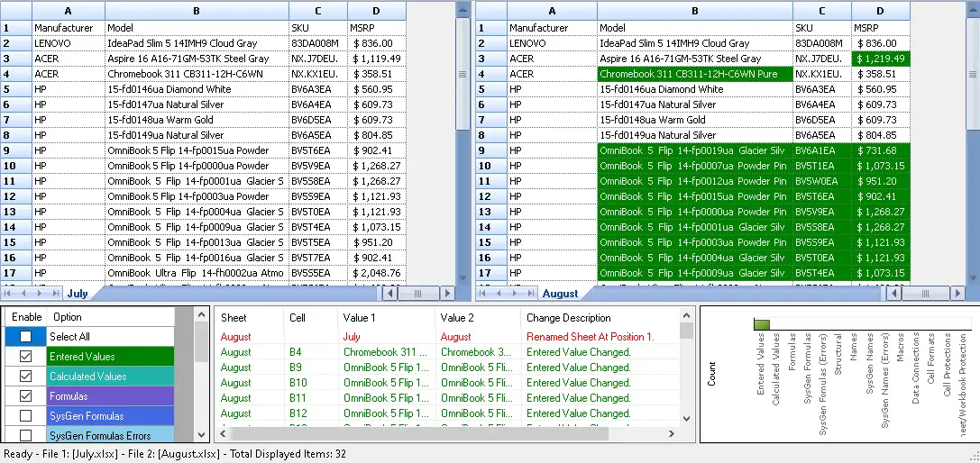Click down arrow of July grid vertical scrollbar

[463, 278]
